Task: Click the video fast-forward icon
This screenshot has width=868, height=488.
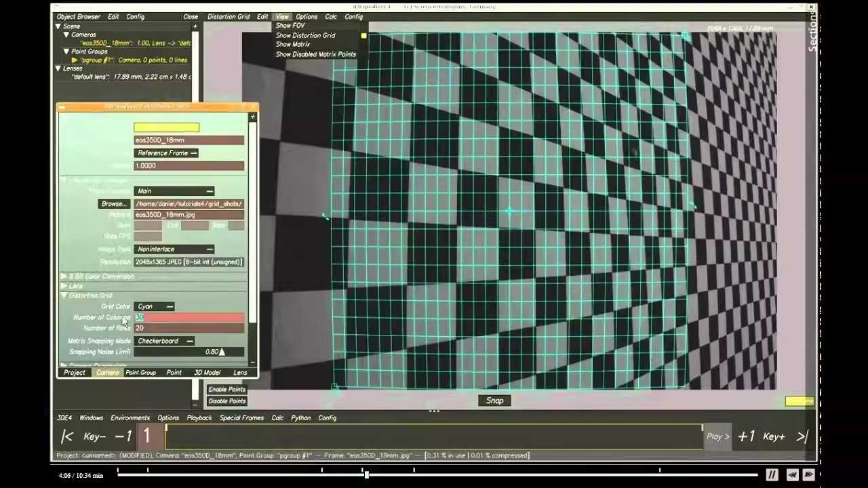Action: pos(809,475)
